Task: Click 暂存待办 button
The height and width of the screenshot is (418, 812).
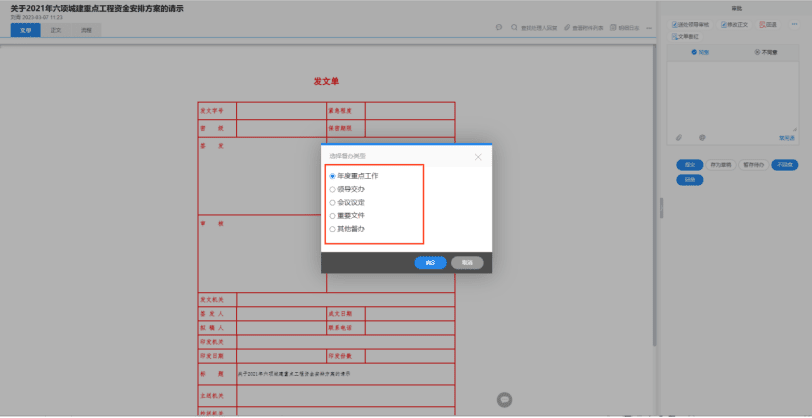Action: pos(753,165)
